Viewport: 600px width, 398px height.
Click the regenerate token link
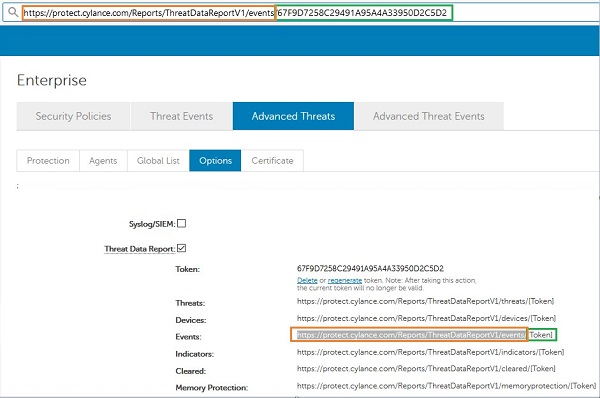345,280
